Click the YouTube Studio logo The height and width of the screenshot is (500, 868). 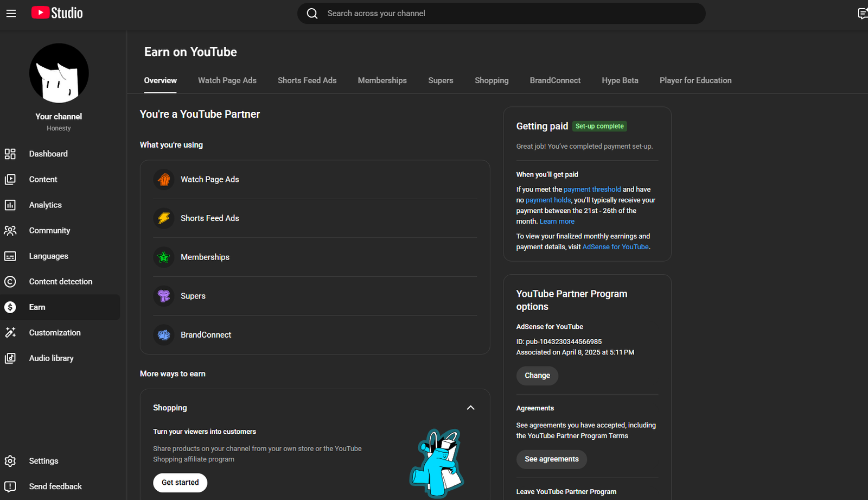[x=57, y=13]
